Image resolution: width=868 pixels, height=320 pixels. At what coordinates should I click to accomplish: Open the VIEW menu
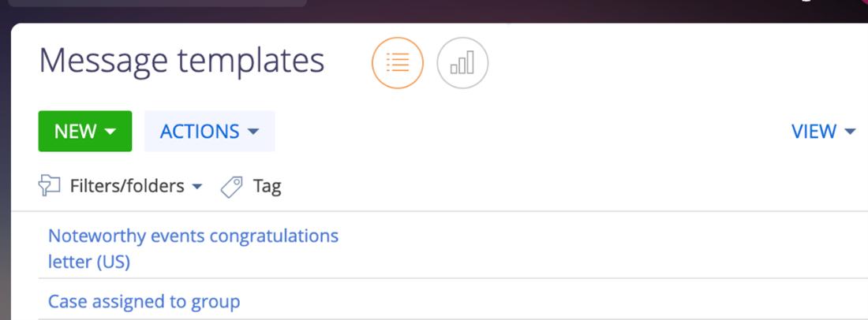point(814,132)
